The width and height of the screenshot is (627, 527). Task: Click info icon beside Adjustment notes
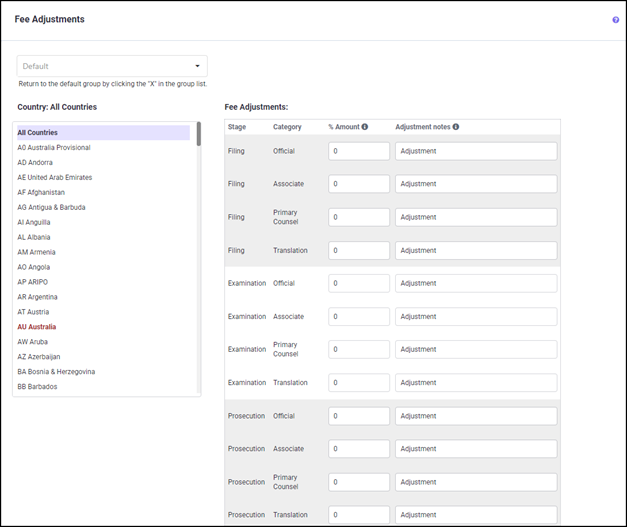456,127
